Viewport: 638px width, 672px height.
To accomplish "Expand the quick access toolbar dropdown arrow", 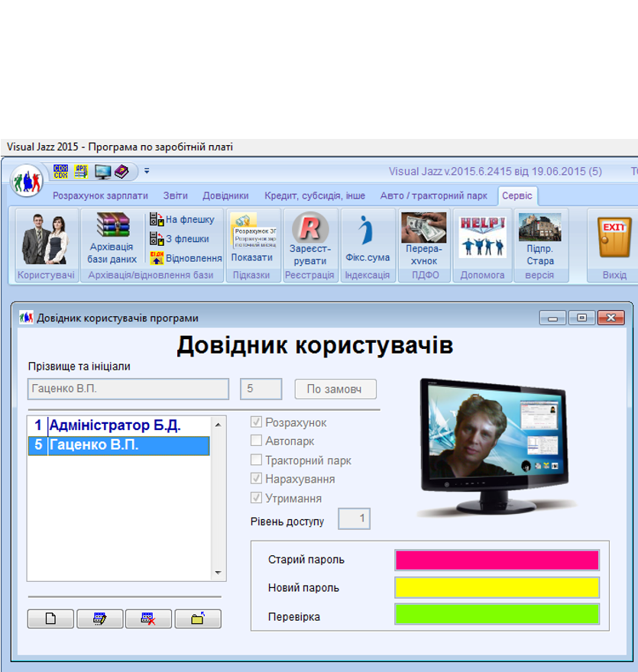I will 147,171.
